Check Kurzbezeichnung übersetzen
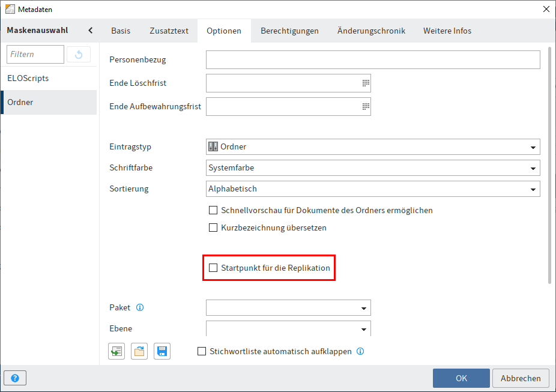Screen dimensions: 556x392 213,228
